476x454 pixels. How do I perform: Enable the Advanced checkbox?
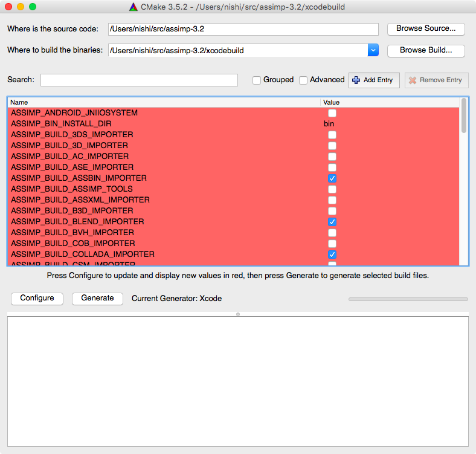point(303,80)
